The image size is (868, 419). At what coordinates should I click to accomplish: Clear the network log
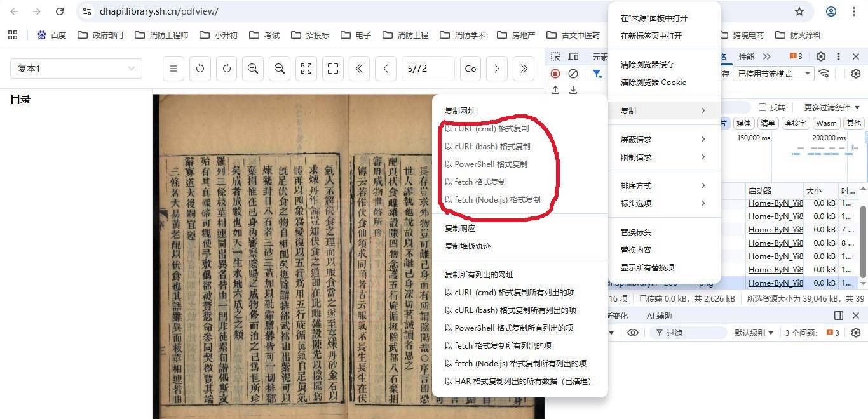[x=573, y=74]
